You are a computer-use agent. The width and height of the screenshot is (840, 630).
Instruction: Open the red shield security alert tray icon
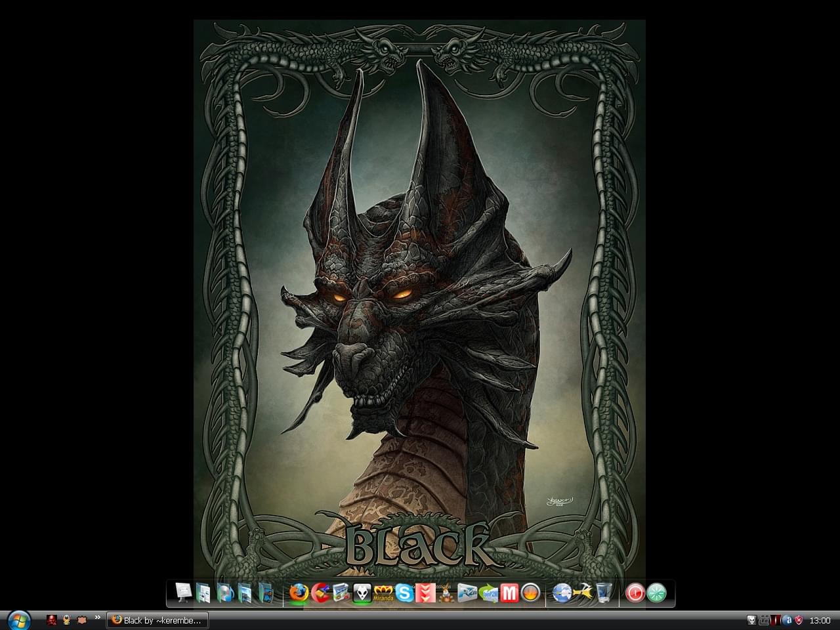799,619
